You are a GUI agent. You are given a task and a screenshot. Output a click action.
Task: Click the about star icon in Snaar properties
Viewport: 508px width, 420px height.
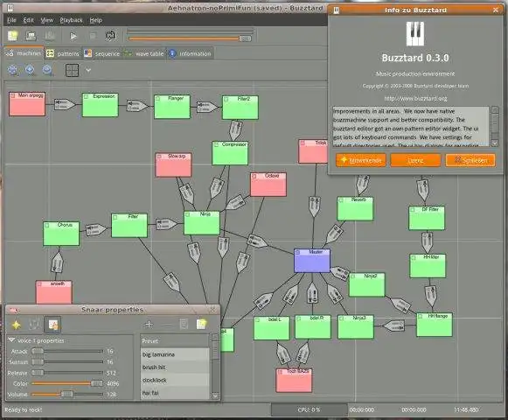coord(17,325)
